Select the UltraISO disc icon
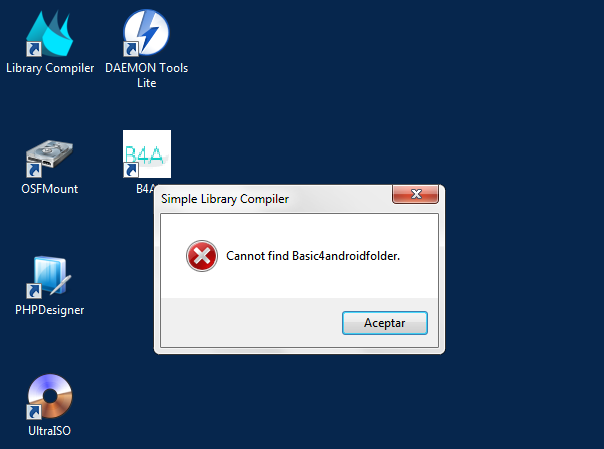 pos(49,397)
